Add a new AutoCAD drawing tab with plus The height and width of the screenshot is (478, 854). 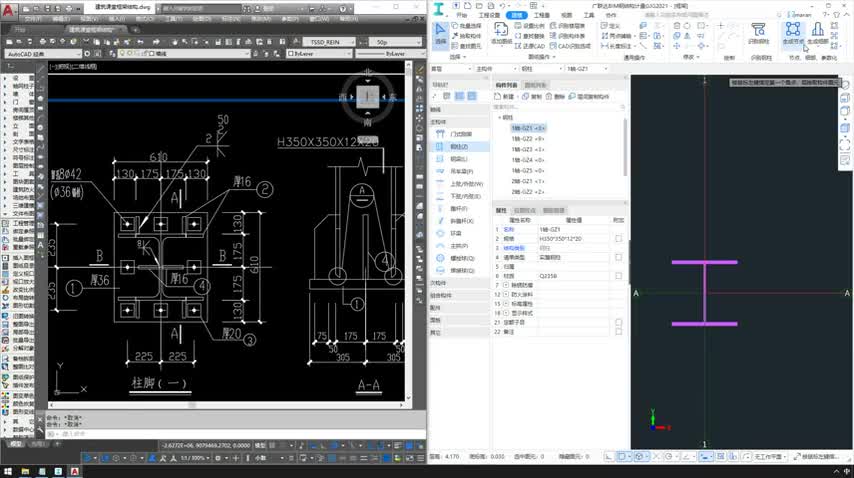pyautogui.click(x=135, y=29)
